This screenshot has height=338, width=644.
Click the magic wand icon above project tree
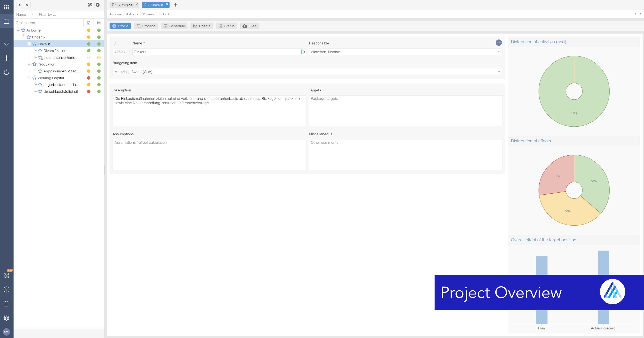[90, 4]
